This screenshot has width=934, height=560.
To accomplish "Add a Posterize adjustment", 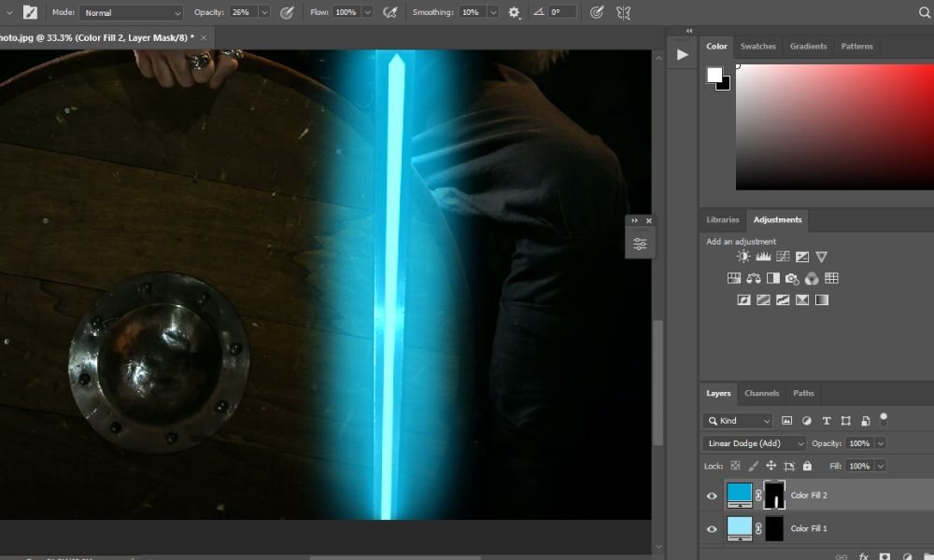I will click(763, 300).
